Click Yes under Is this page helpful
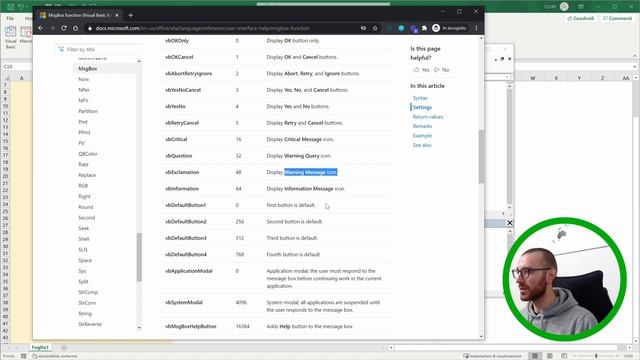The image size is (640, 360). (x=421, y=70)
